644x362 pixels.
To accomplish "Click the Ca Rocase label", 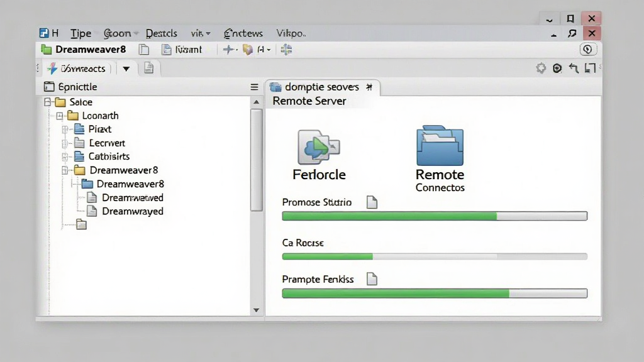I will (x=303, y=243).
